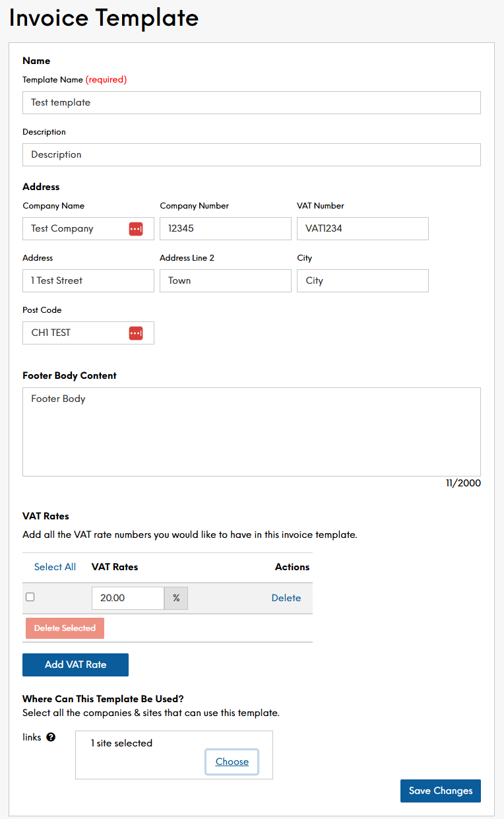Select the Company Number field
The width and height of the screenshot is (504, 819).
[x=225, y=229]
